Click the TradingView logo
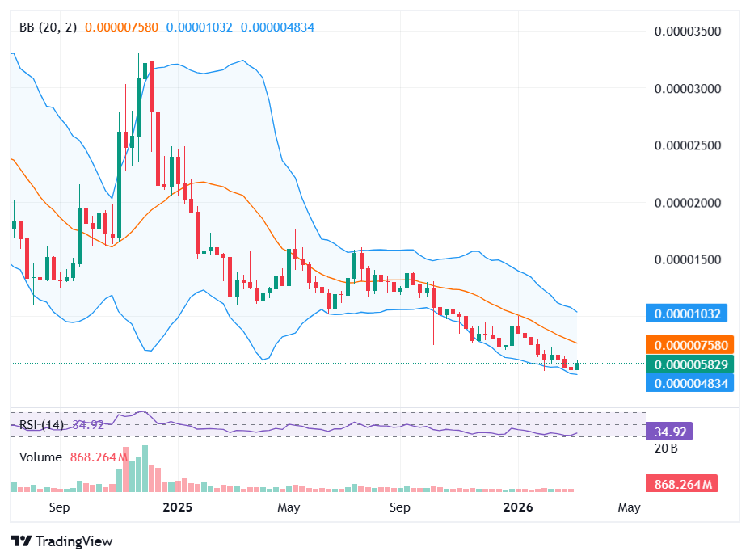750x560 pixels. 61,541
